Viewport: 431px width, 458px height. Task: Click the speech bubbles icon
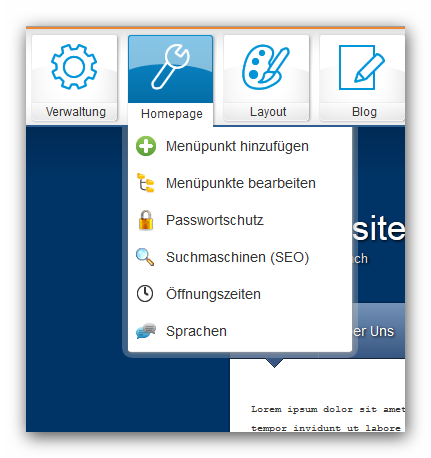point(146,331)
